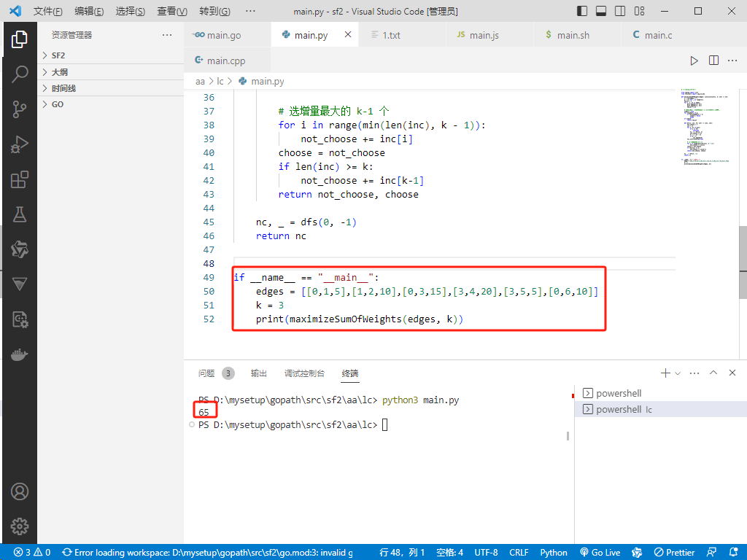This screenshot has height=560, width=747.
Task: Open the Docker view in activity bar
Action: click(20, 354)
